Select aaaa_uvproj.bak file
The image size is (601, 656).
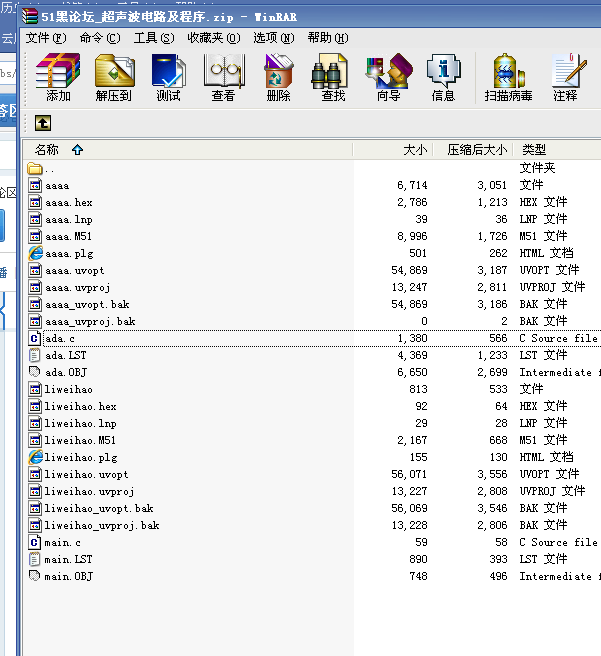pyautogui.click(x=90, y=321)
